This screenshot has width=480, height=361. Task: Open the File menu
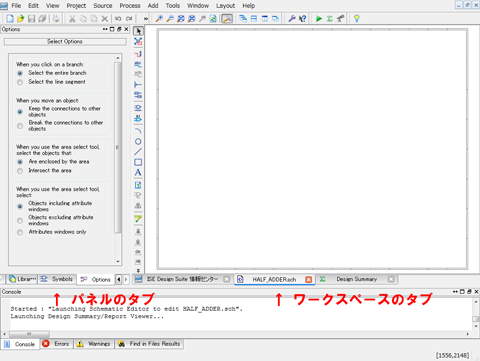click(16, 6)
